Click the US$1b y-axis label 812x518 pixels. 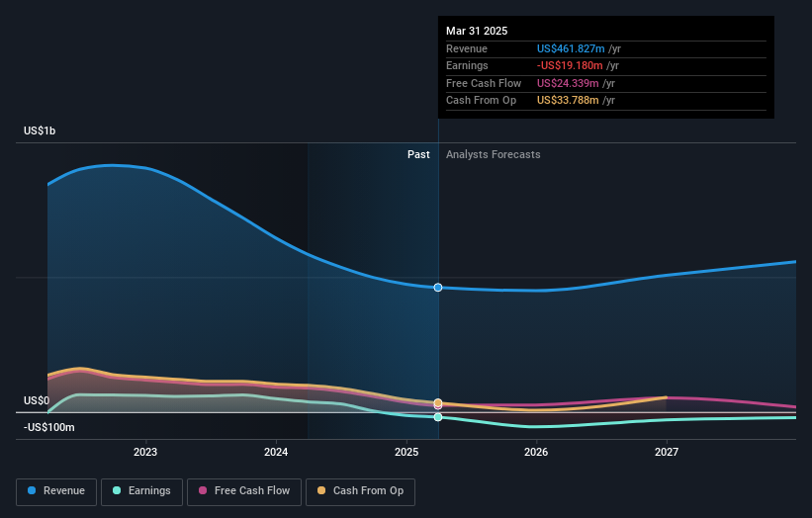(40, 130)
